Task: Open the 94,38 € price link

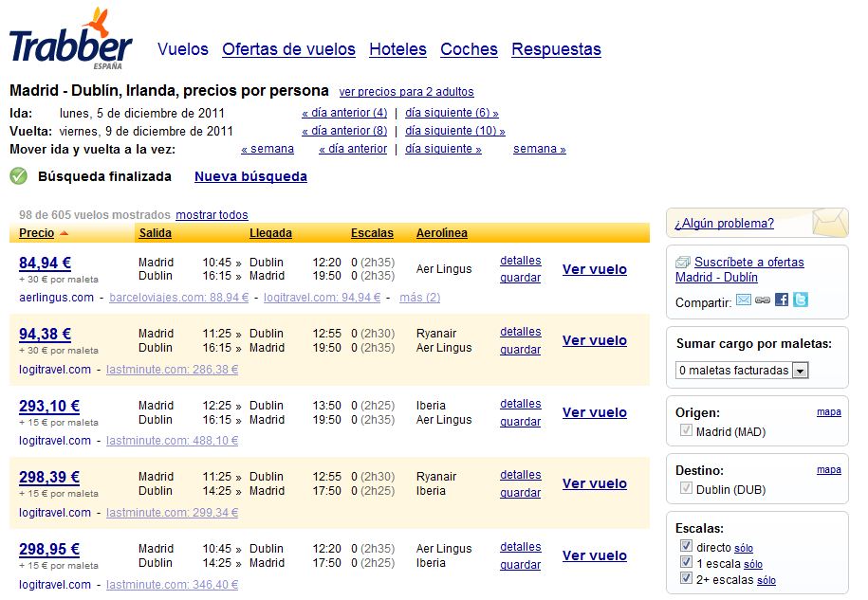Action: tap(45, 334)
